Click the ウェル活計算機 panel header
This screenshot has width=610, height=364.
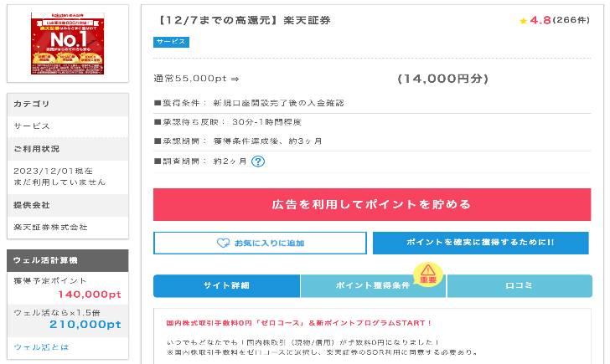pos(68,260)
